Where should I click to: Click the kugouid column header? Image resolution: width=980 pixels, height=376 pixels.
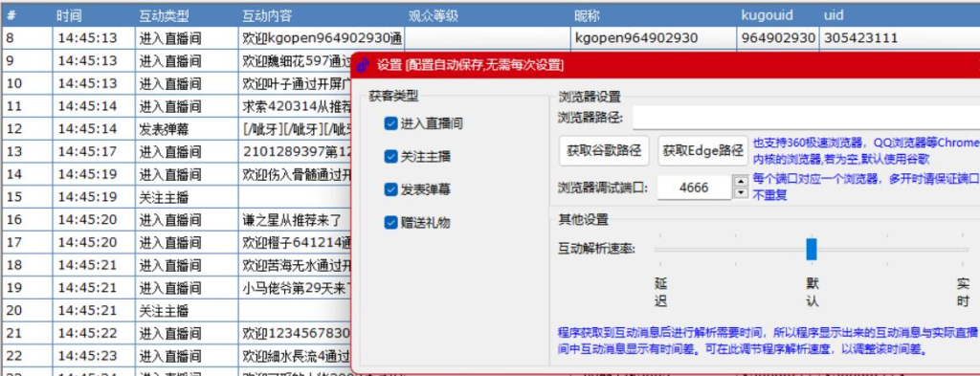tap(778, 15)
